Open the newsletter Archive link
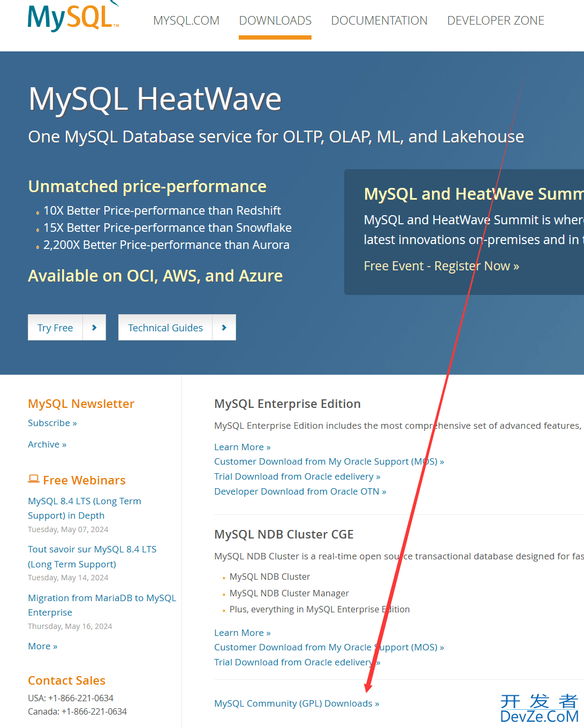 (x=47, y=444)
